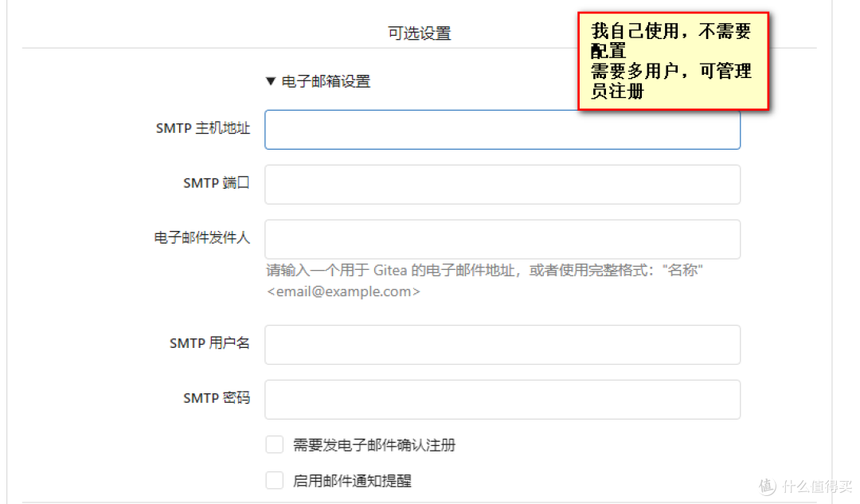Enable the 启用邮件通知提醒 option

pos(274,480)
